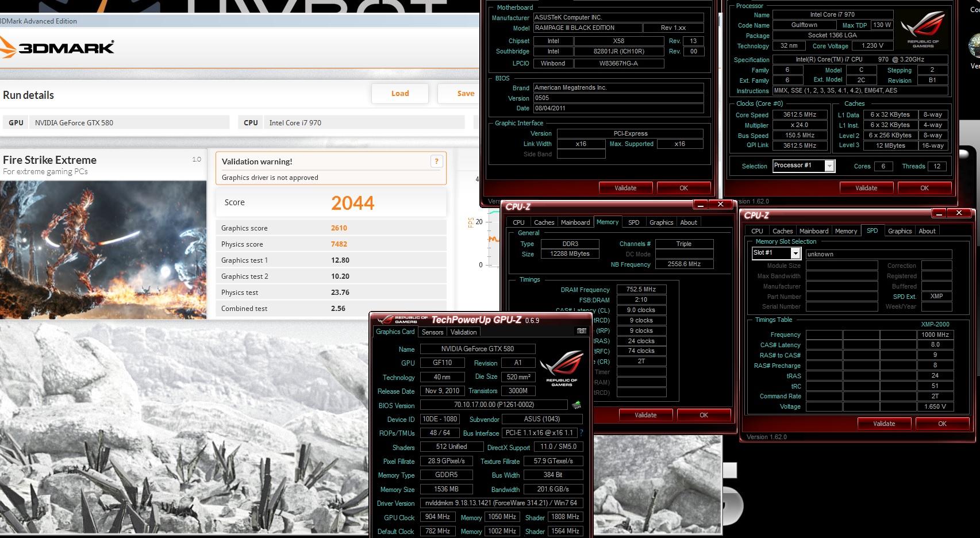This screenshot has width=980, height=538.
Task: Open the Graphics tab in the CPU-Z SPD window
Action: [x=900, y=231]
